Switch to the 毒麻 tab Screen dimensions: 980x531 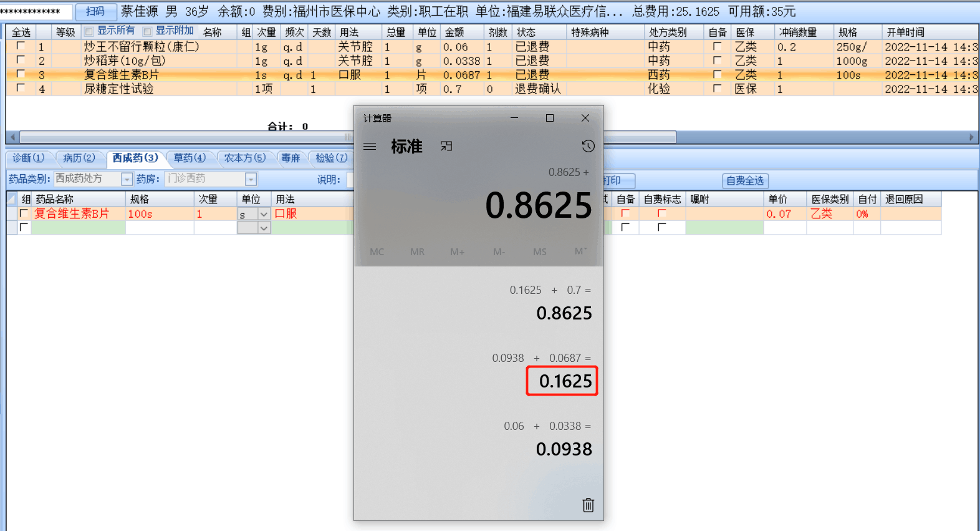[x=291, y=158]
